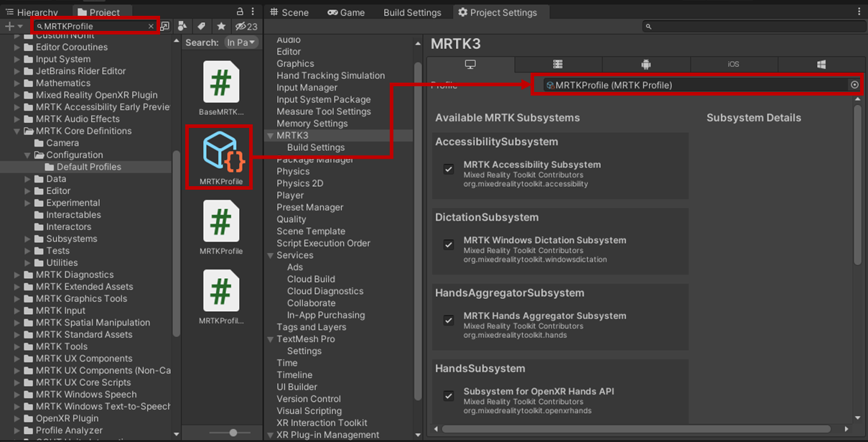Collapse the MRTK3 settings category

(271, 135)
